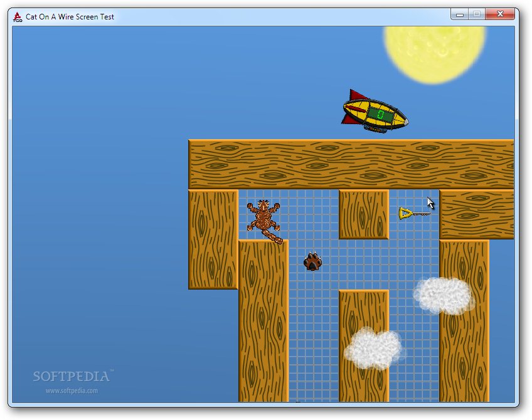532x420 pixels.
Task: Click the yellow moon in the sky
Action: tap(435, 55)
